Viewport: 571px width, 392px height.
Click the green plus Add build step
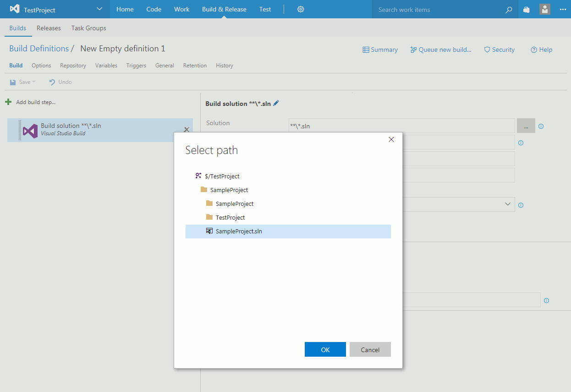click(x=8, y=102)
